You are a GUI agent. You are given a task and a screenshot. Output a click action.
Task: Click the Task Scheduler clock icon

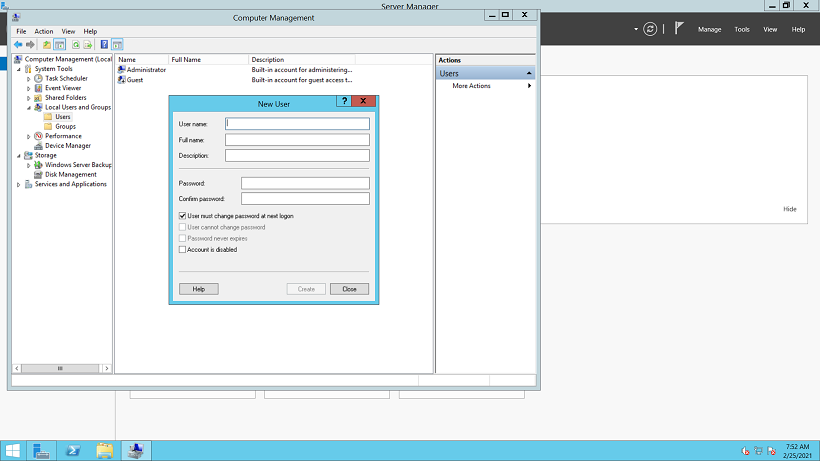click(x=38, y=78)
